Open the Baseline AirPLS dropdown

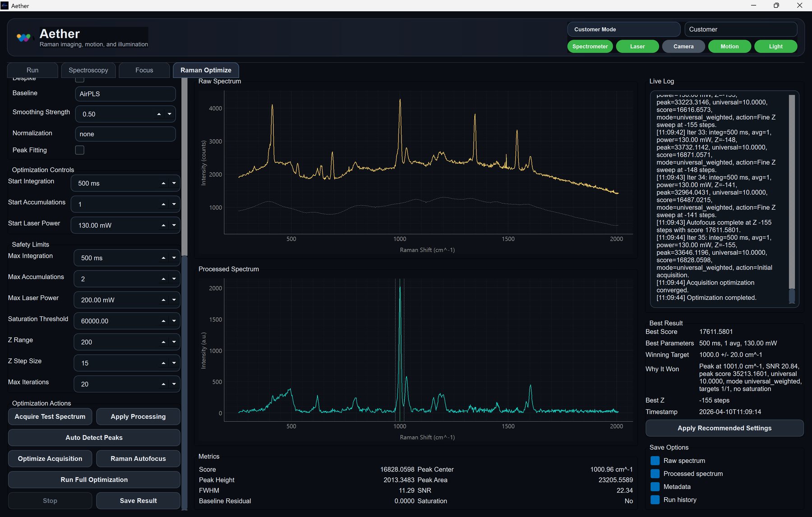point(125,94)
